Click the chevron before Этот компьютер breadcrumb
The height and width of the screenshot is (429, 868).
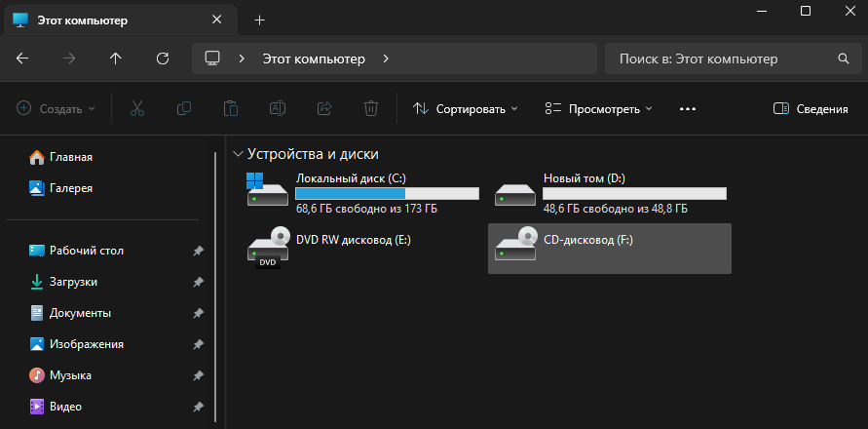click(x=242, y=58)
